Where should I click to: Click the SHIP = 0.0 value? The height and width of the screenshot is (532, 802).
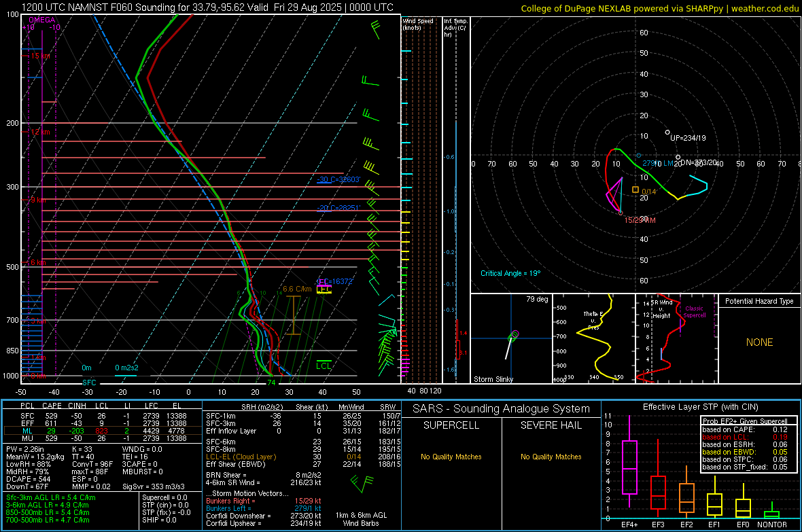(159, 520)
